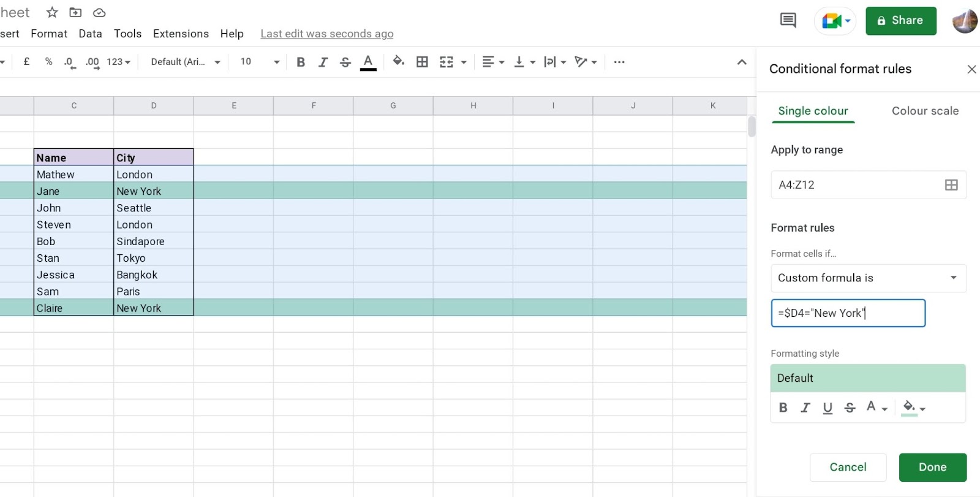Click the star icon to favorite spreadsheet
Image resolution: width=980 pixels, height=497 pixels.
click(52, 12)
